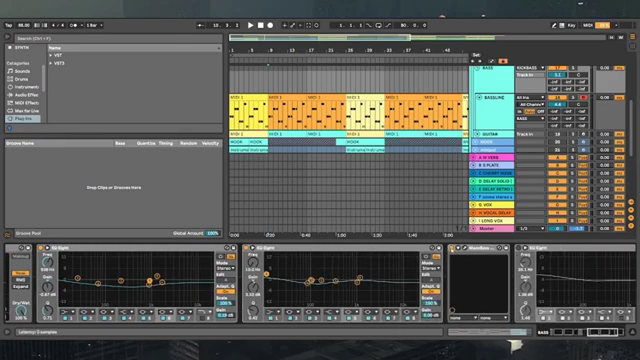The width and height of the screenshot is (640, 360).
Task: Click the bar 17 timeline marker
Action: 311,51
